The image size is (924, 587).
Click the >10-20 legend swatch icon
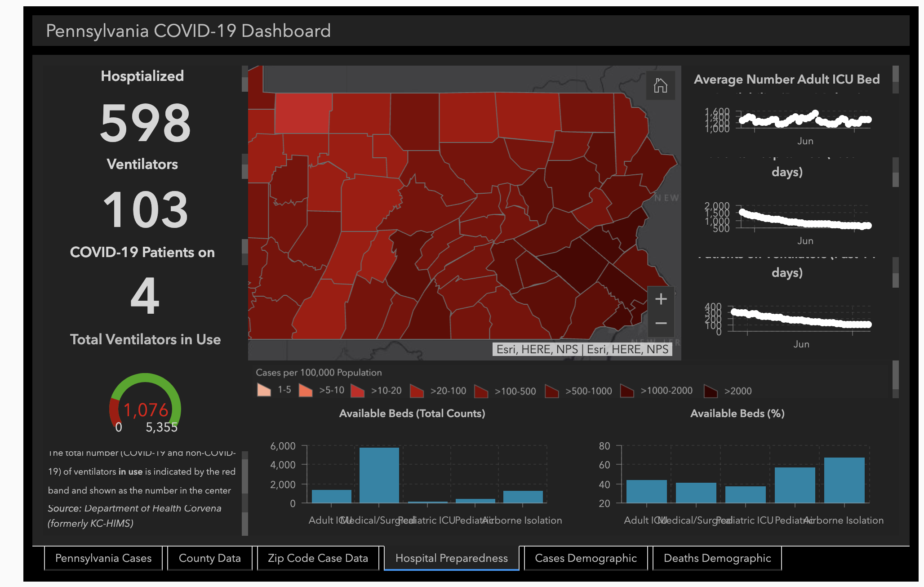coord(357,391)
